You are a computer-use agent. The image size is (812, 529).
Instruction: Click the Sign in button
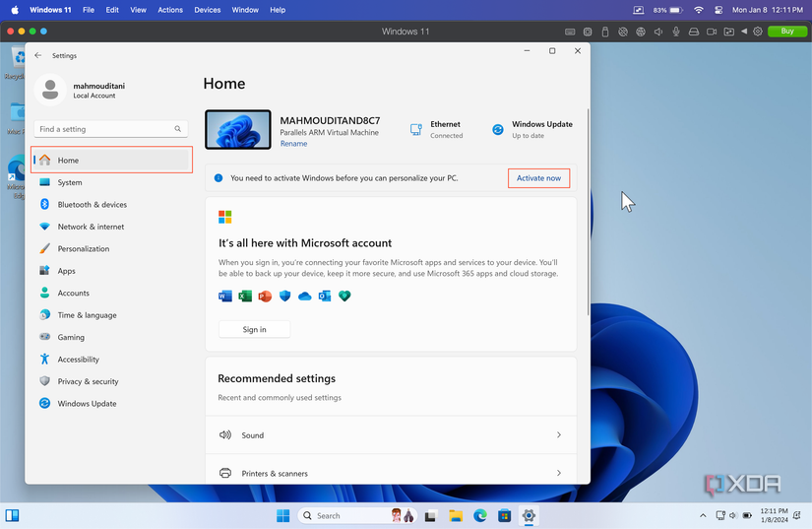click(254, 330)
